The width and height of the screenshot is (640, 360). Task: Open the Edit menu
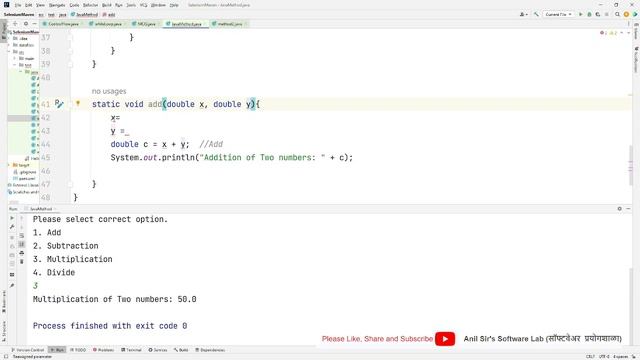[x=29, y=5]
